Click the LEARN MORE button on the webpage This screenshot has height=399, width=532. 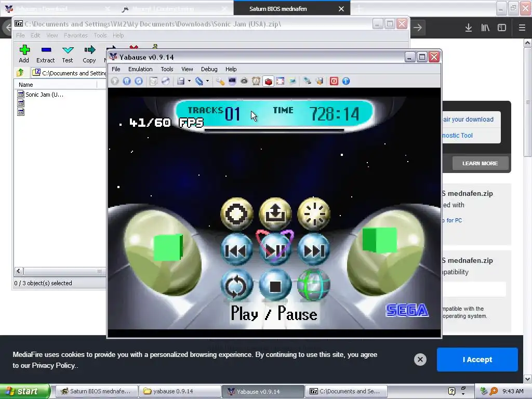pyautogui.click(x=480, y=163)
